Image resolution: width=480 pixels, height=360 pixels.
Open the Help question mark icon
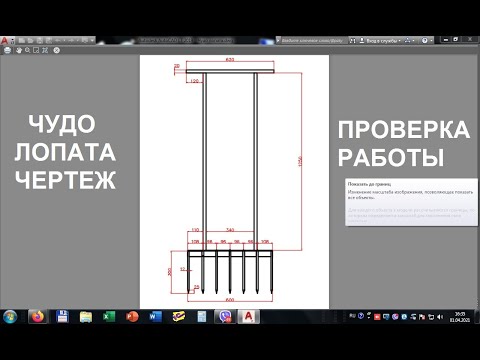tap(425, 41)
